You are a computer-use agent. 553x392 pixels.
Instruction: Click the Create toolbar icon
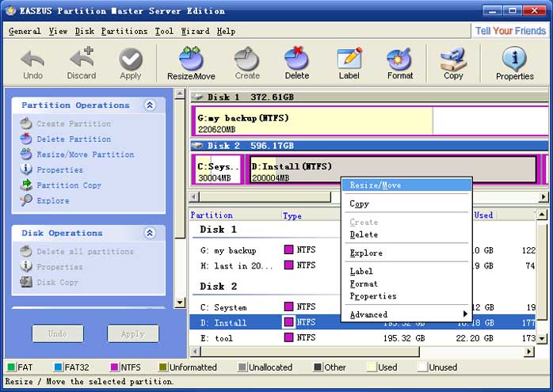(247, 59)
